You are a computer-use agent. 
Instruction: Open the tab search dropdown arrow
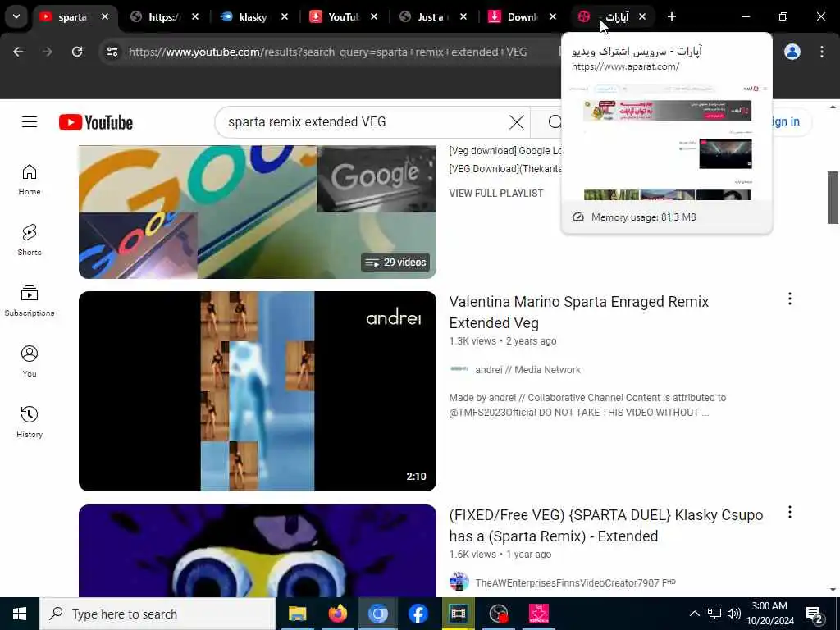(x=16, y=16)
